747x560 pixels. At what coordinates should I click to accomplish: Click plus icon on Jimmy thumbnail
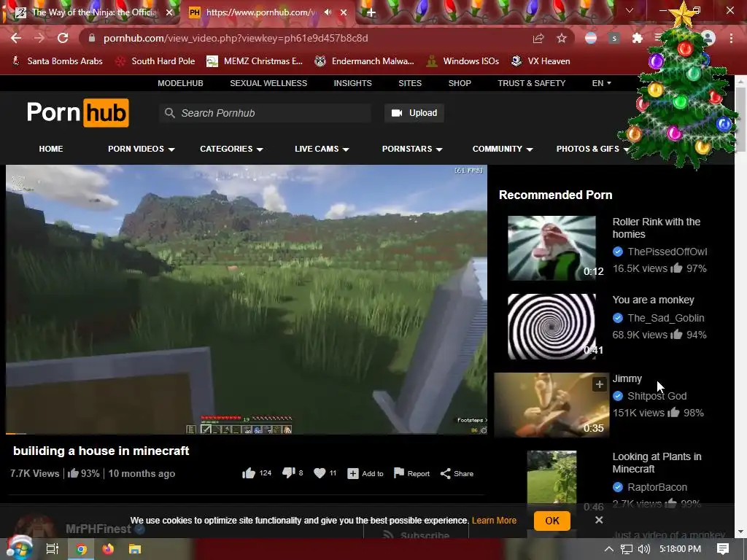point(600,384)
